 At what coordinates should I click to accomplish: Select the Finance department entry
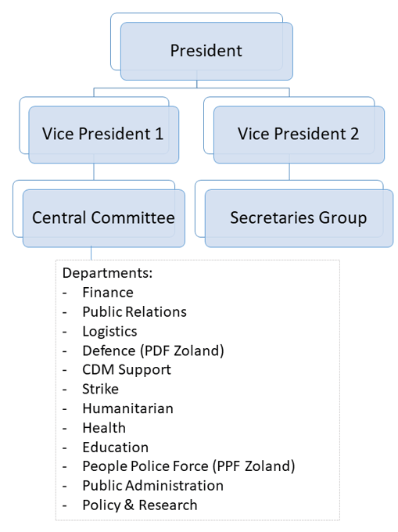[x=108, y=293]
